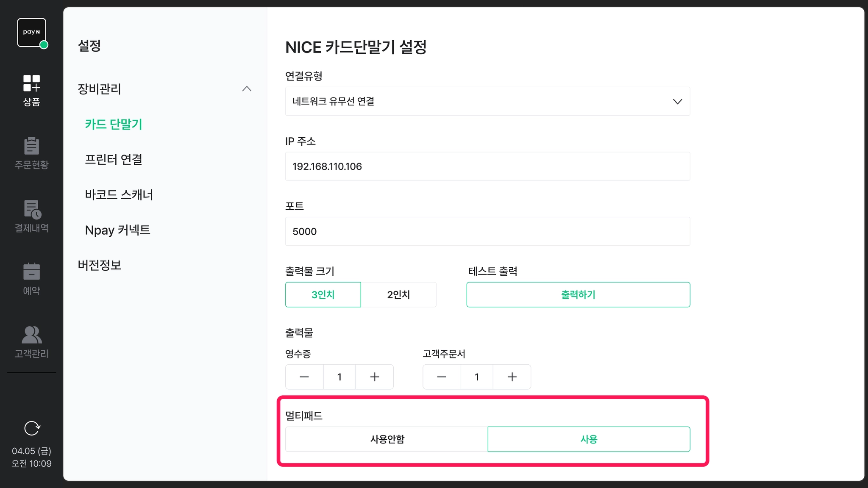This screenshot has height=488, width=868.
Task: Increase 영수증 receipt count with plus
Action: coord(375,377)
